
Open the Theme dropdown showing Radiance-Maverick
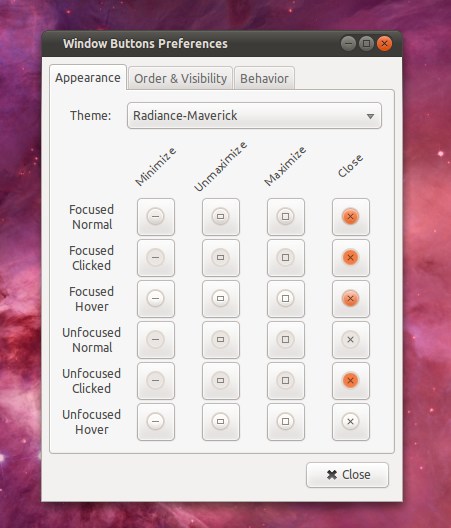click(x=254, y=116)
